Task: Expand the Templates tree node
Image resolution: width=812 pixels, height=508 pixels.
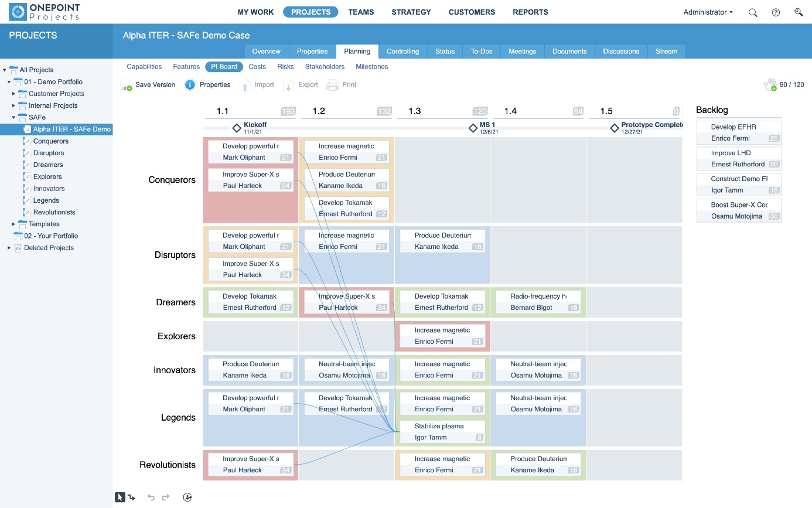Action: (14, 224)
